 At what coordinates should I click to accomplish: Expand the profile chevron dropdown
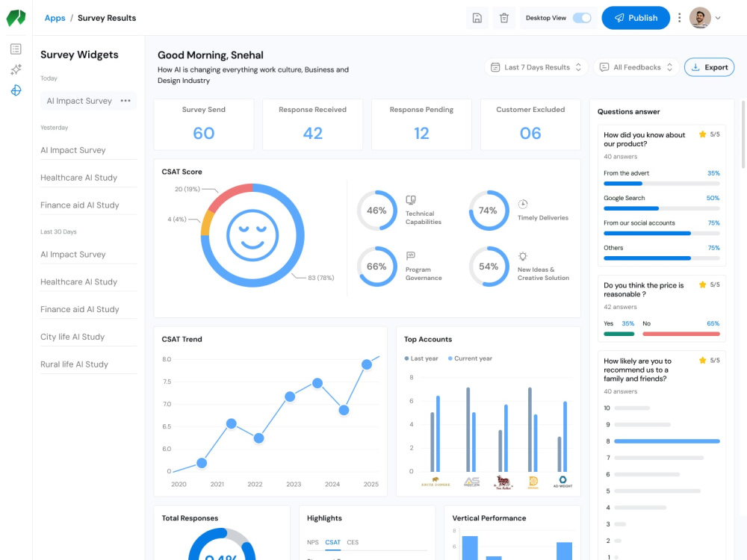(x=718, y=18)
